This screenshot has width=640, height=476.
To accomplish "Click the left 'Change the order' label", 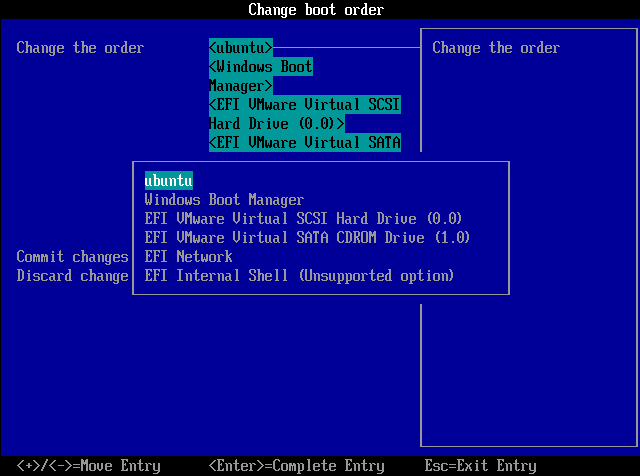I will [x=80, y=48].
